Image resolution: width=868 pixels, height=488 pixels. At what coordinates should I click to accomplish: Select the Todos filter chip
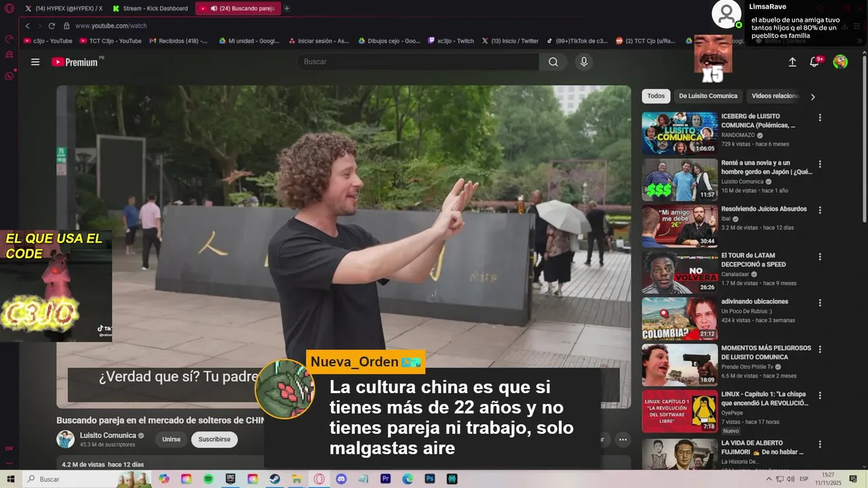[x=656, y=96]
